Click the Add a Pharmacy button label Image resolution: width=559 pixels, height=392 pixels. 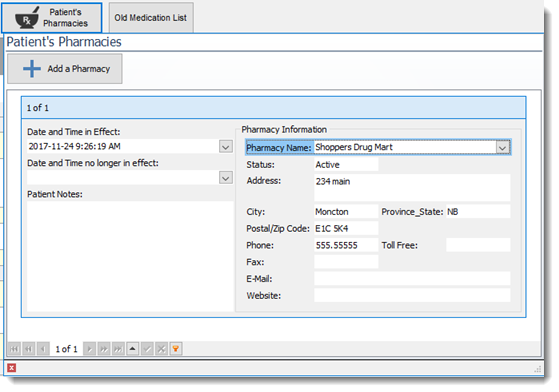point(79,69)
